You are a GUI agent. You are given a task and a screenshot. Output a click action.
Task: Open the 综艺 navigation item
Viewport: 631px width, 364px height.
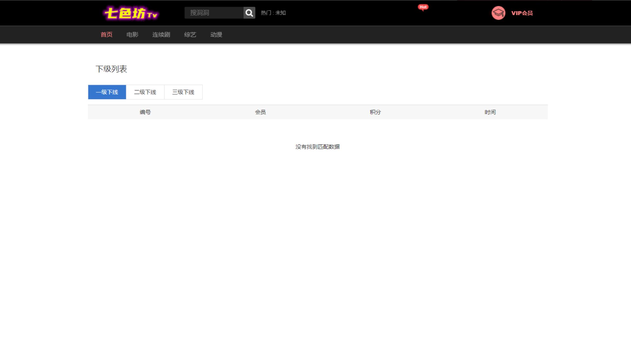[190, 35]
